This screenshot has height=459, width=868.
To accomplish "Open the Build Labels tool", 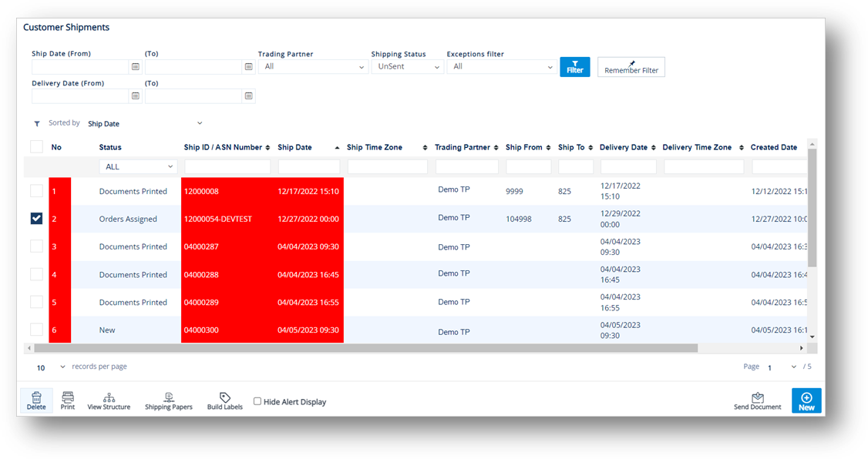I will pyautogui.click(x=224, y=400).
